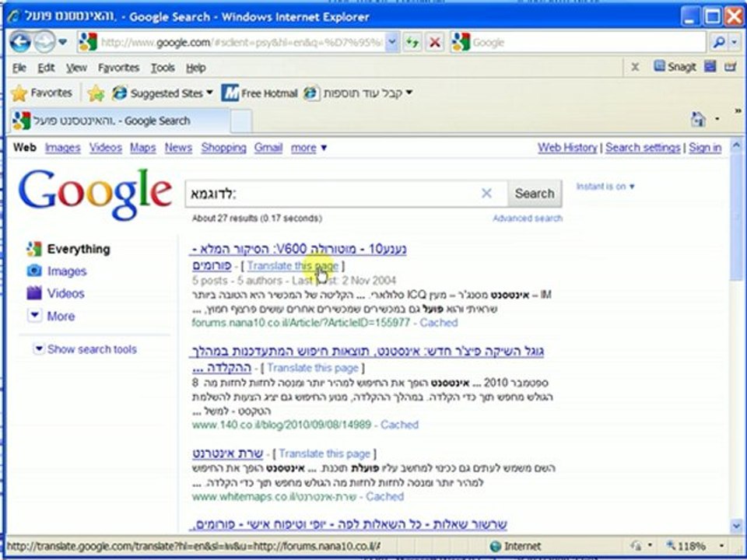Close the Snagit toolbar with its X
Screen dimensions: 747x560
(635, 67)
